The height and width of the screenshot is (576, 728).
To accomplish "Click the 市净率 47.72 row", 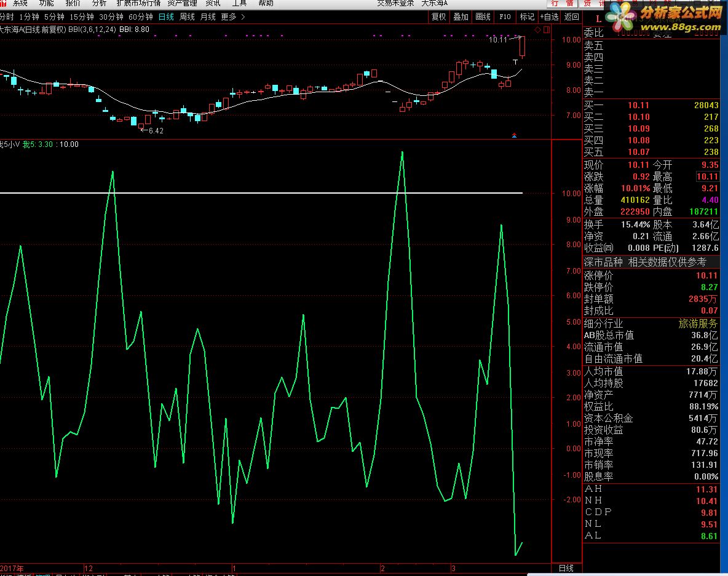I will [651, 441].
